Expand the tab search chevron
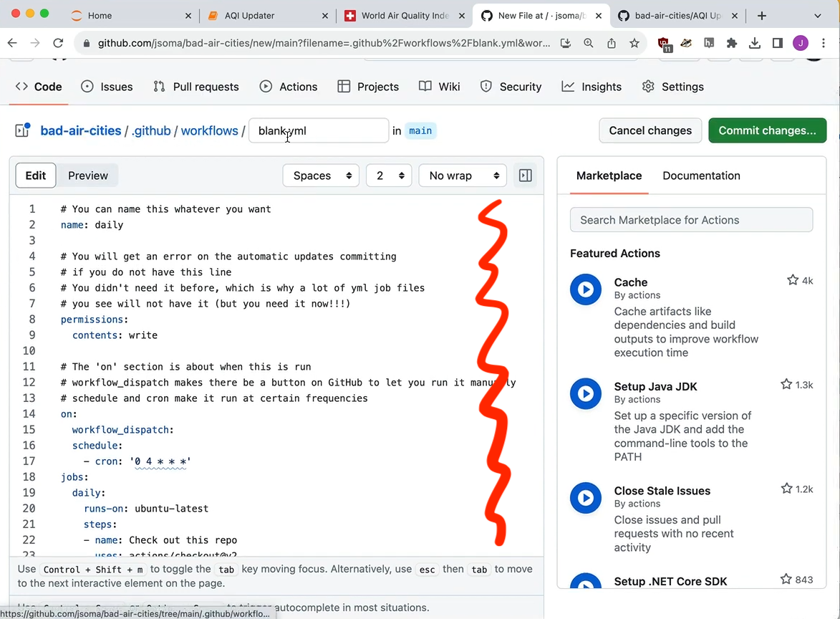The width and height of the screenshot is (840, 619). (x=818, y=16)
